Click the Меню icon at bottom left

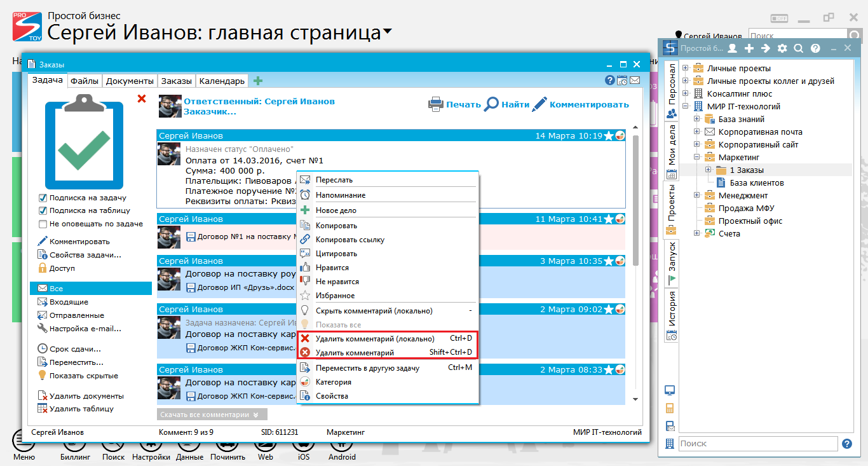(24, 441)
